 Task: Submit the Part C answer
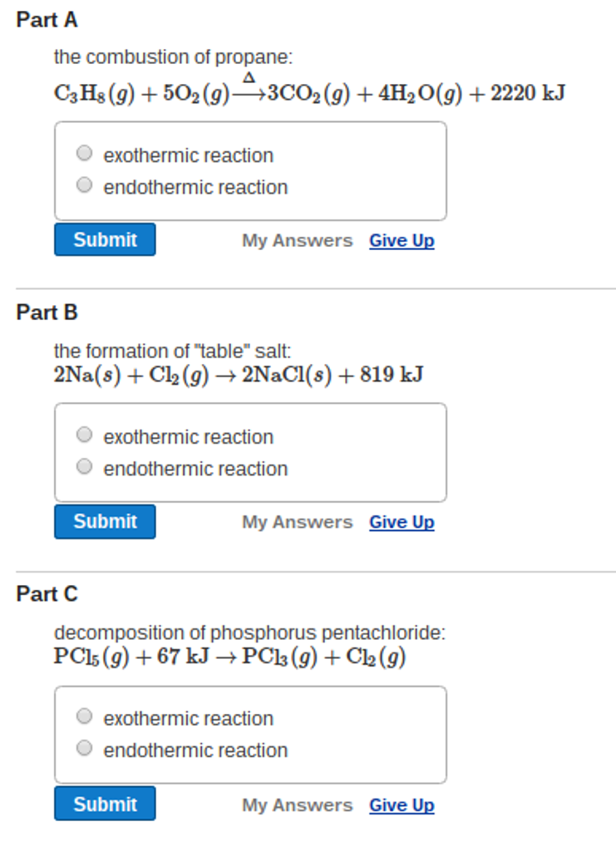pos(104,804)
